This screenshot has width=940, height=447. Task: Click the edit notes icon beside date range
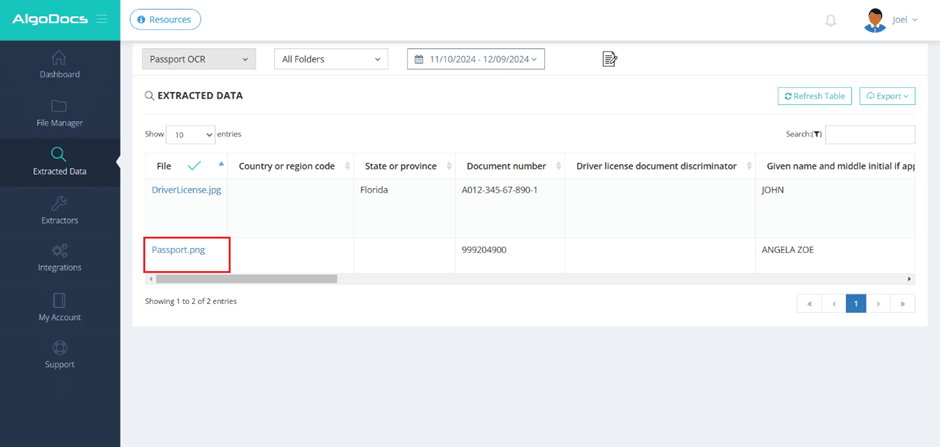point(609,60)
